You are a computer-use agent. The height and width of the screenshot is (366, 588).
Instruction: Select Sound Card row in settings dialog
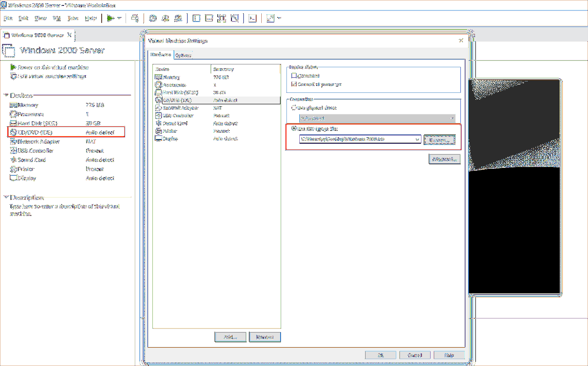tap(217, 124)
